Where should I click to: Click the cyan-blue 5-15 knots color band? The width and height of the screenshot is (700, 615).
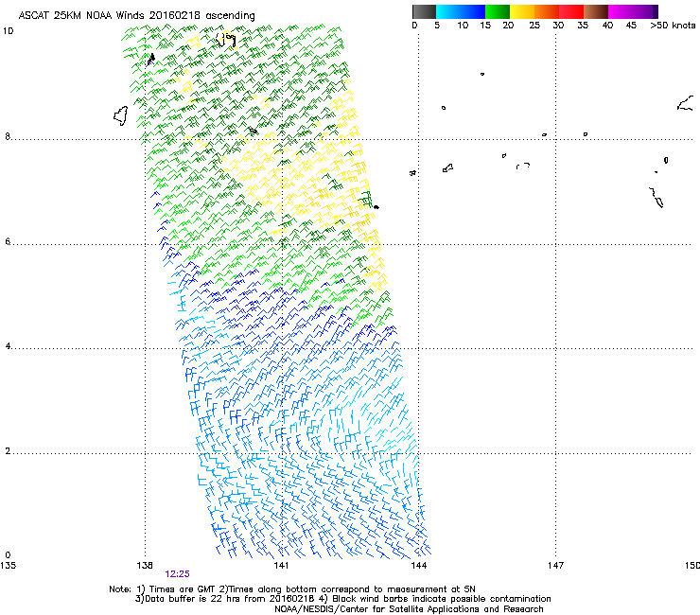(x=461, y=11)
